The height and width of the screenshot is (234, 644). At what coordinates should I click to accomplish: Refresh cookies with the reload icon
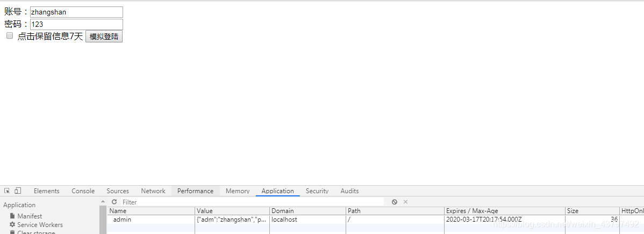(114, 202)
